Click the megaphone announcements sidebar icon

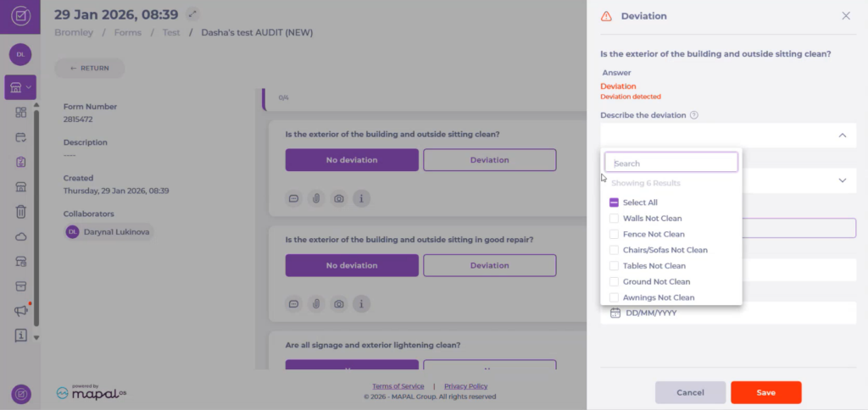21,311
